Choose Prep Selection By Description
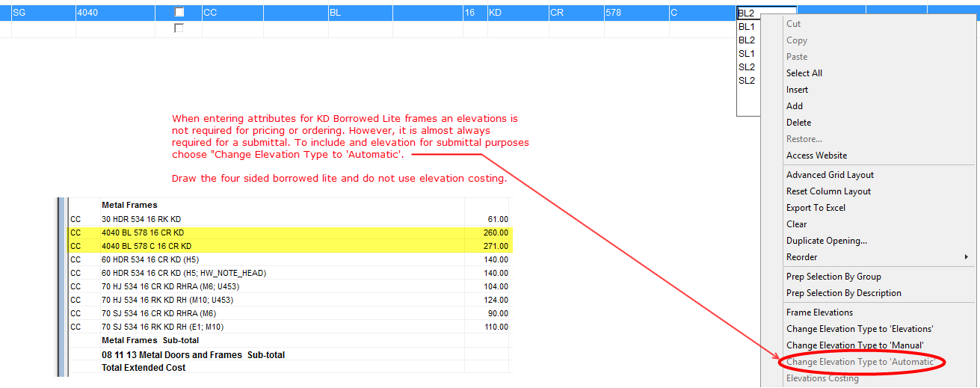This screenshot has height=388, width=980. [843, 293]
